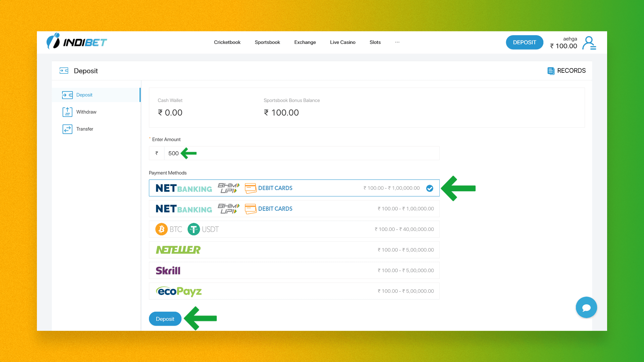644x362 pixels.
Task: Click the rupee symbol in amount field
Action: coord(157,153)
